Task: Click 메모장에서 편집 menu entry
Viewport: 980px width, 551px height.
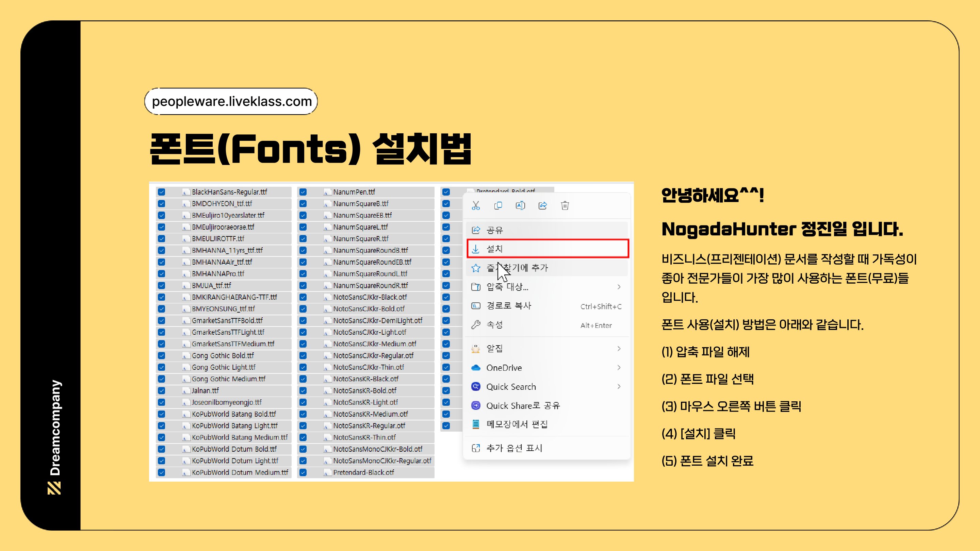Action: point(517,424)
